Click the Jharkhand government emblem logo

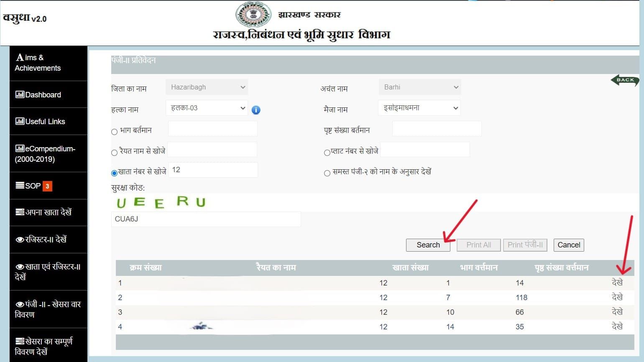(x=253, y=14)
